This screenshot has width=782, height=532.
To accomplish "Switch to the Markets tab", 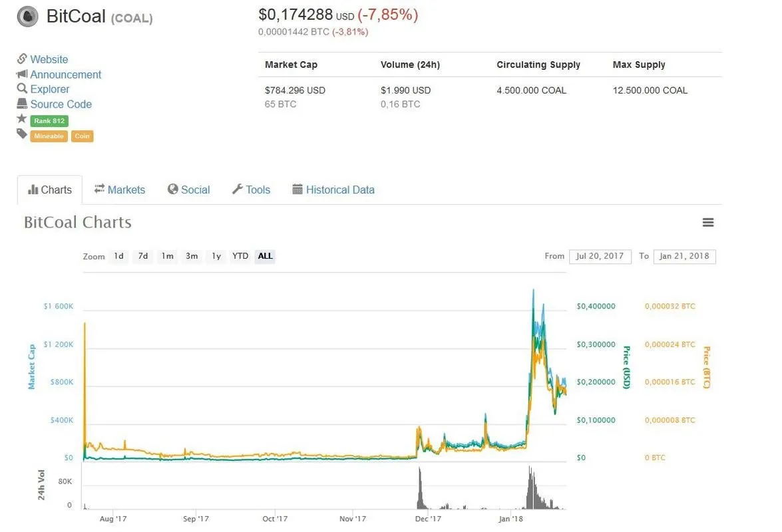I will point(120,190).
